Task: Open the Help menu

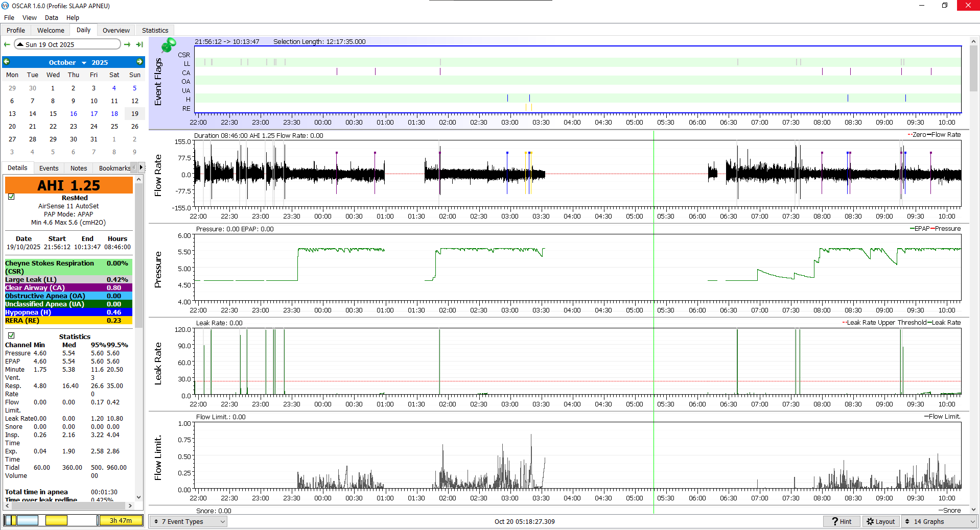Action: pyautogui.click(x=73, y=17)
